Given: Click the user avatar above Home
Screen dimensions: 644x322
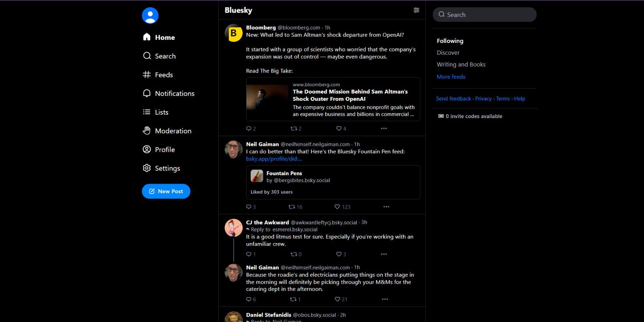Looking at the screenshot, I should coord(150,16).
